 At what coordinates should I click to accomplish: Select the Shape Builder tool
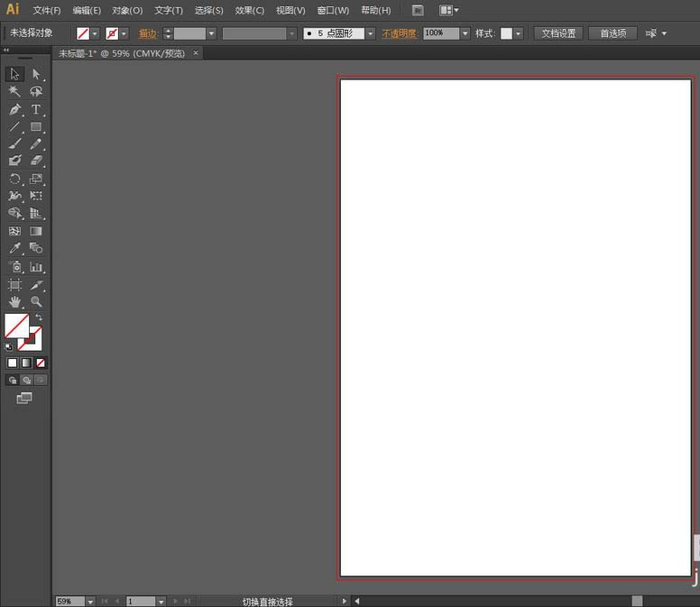click(14, 214)
